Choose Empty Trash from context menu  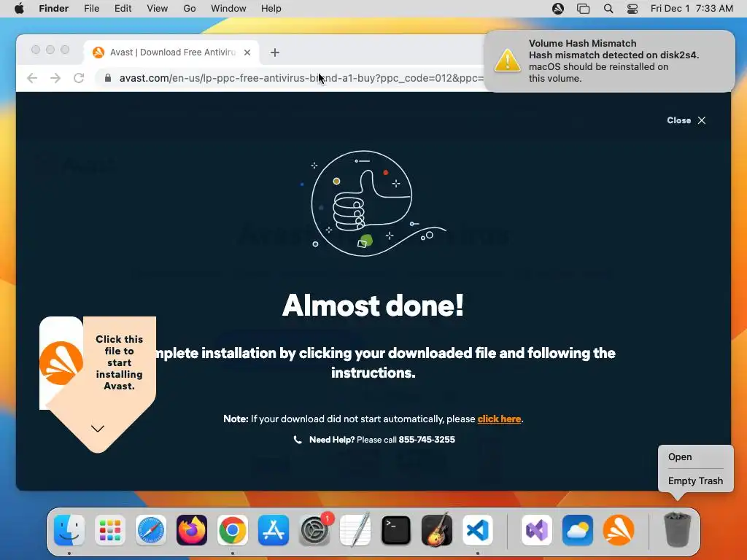[x=695, y=481]
